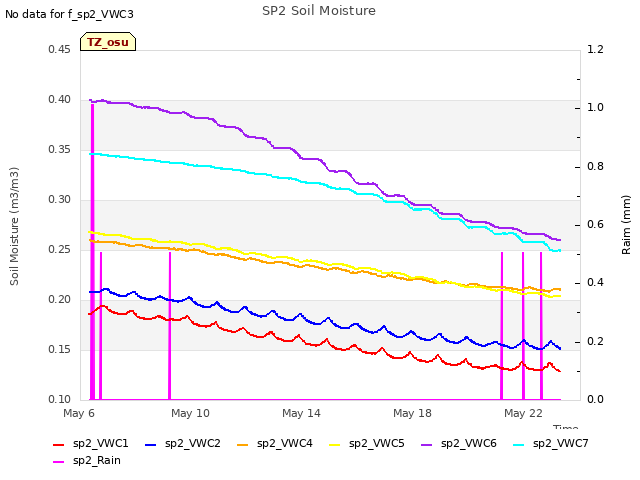Click the tallest rain bar near May 6
The height and width of the screenshot is (480, 640).
point(92,252)
